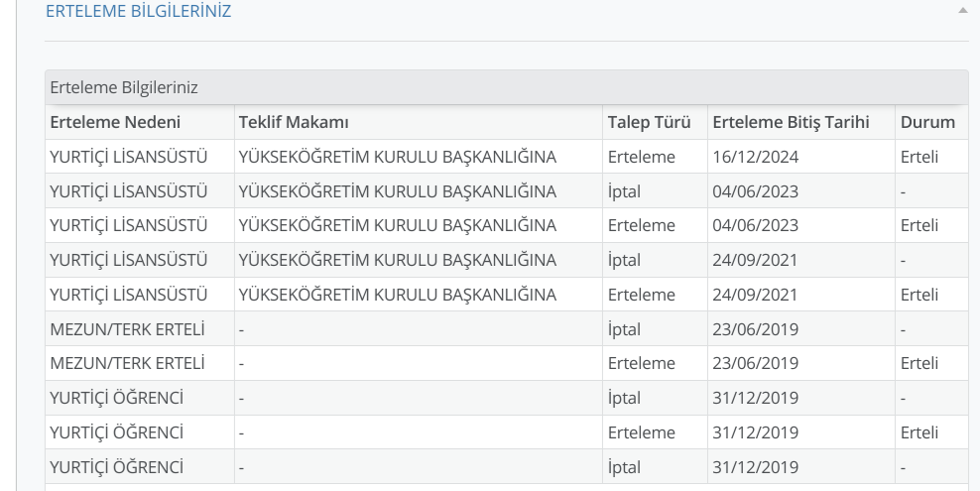
Task: Click the first YURTİÇİ LİSANSÜSTÜ row
Action: (x=506, y=157)
